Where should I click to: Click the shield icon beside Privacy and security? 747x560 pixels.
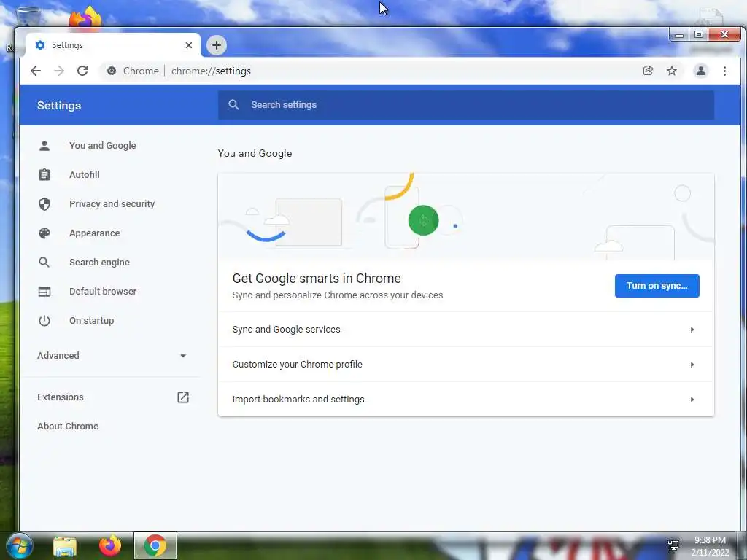[x=44, y=204]
